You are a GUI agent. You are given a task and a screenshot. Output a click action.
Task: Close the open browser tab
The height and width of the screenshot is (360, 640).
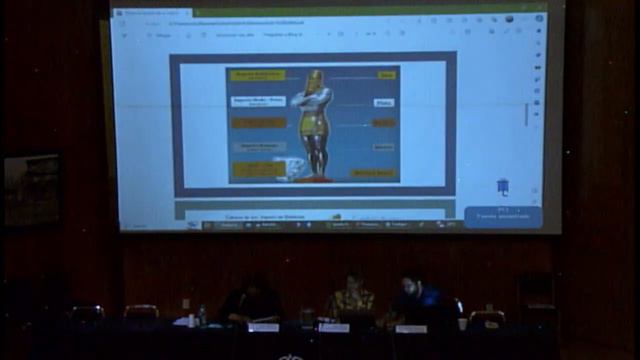pos(187,13)
